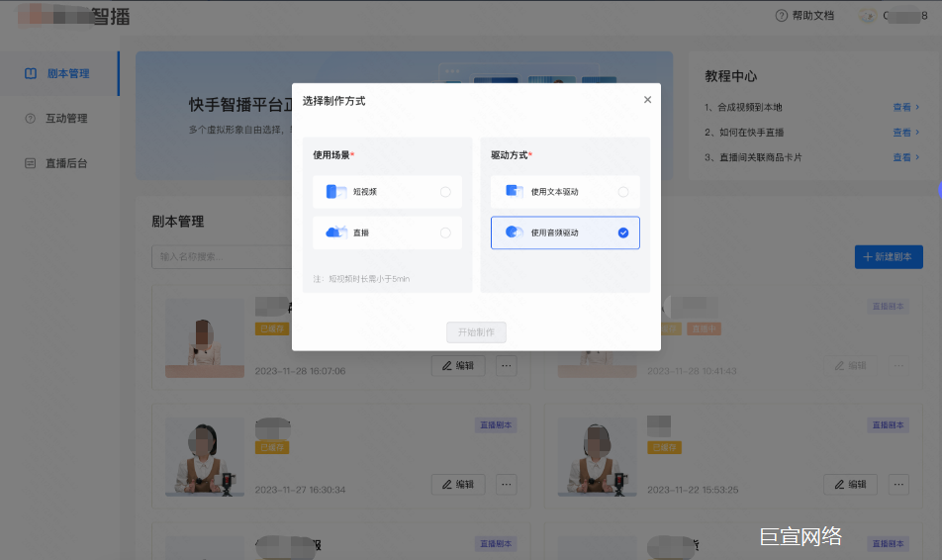The width and height of the screenshot is (942, 560).
Task: Click the 开始制作 button
Action: click(476, 332)
